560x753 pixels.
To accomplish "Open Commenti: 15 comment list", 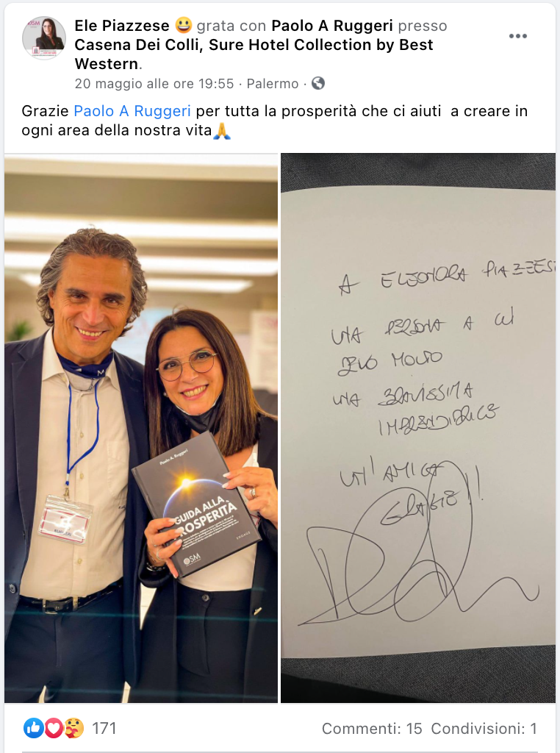I will pos(372,729).
